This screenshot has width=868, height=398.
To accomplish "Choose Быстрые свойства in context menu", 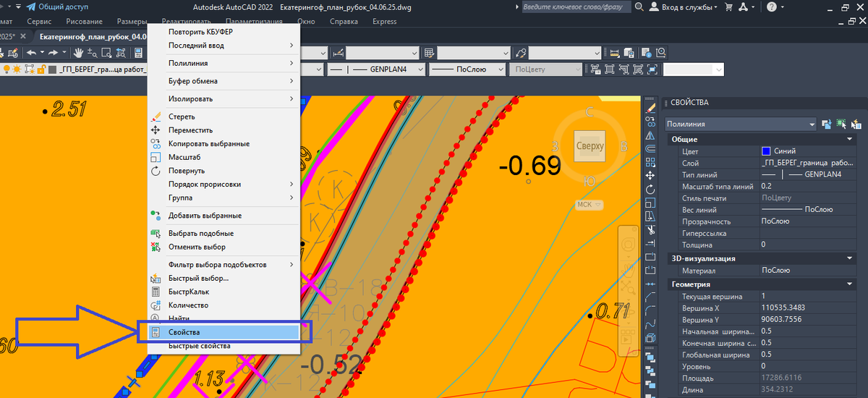I will 224,346.
